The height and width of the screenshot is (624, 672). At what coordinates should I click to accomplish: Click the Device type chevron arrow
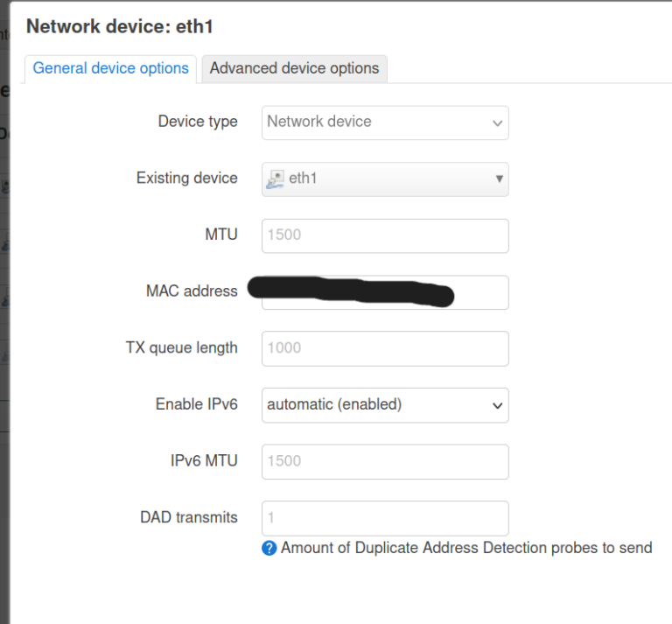pyautogui.click(x=498, y=123)
